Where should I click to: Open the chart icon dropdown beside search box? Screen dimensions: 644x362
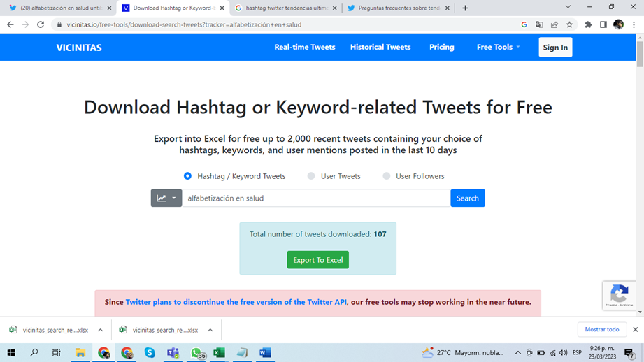(166, 198)
